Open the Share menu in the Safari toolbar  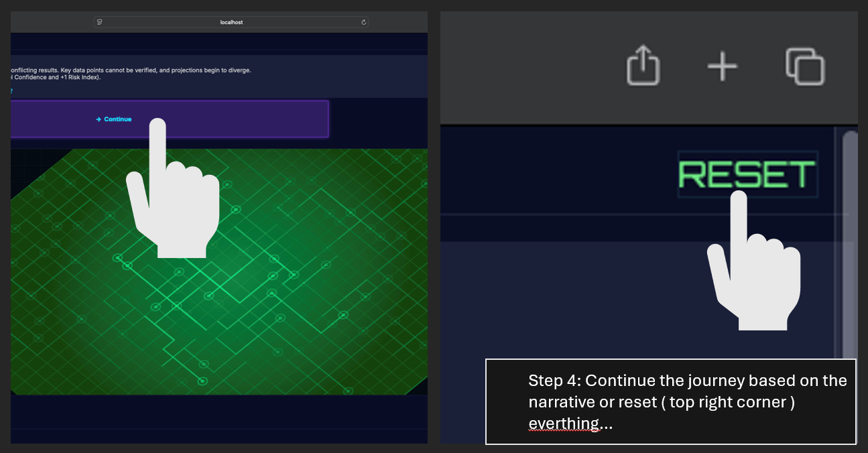pyautogui.click(x=643, y=65)
